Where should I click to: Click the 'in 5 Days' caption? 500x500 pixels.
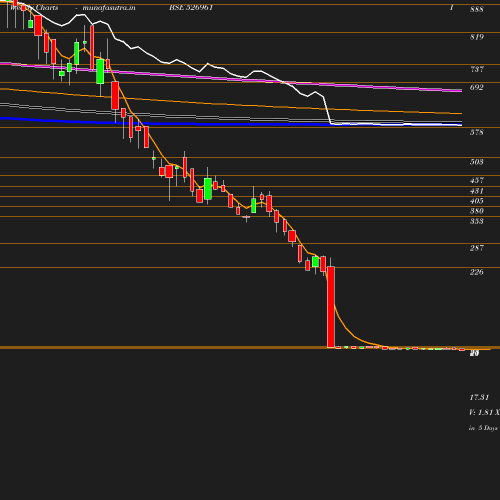(483, 428)
